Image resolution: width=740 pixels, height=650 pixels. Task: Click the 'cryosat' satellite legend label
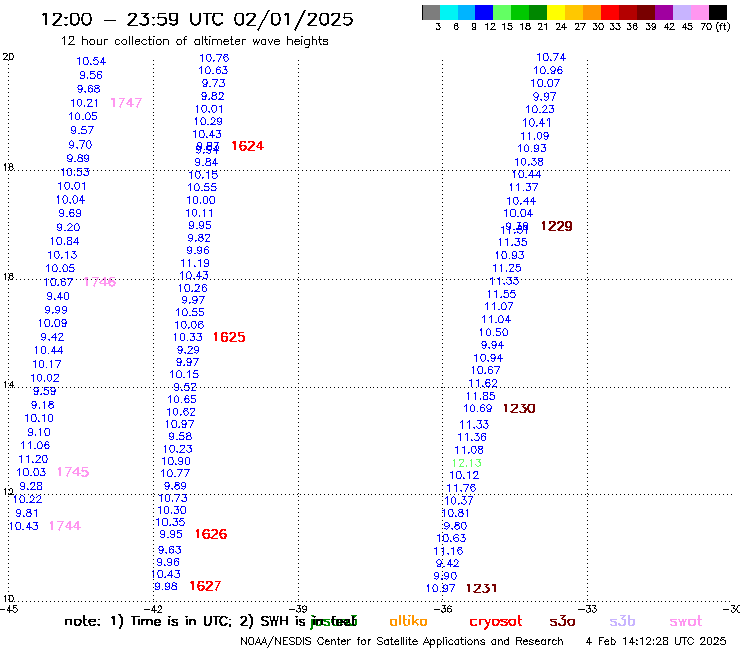coord(496,622)
